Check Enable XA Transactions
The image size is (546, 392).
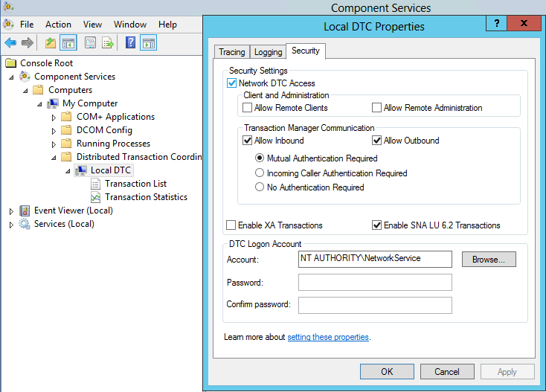coord(231,225)
